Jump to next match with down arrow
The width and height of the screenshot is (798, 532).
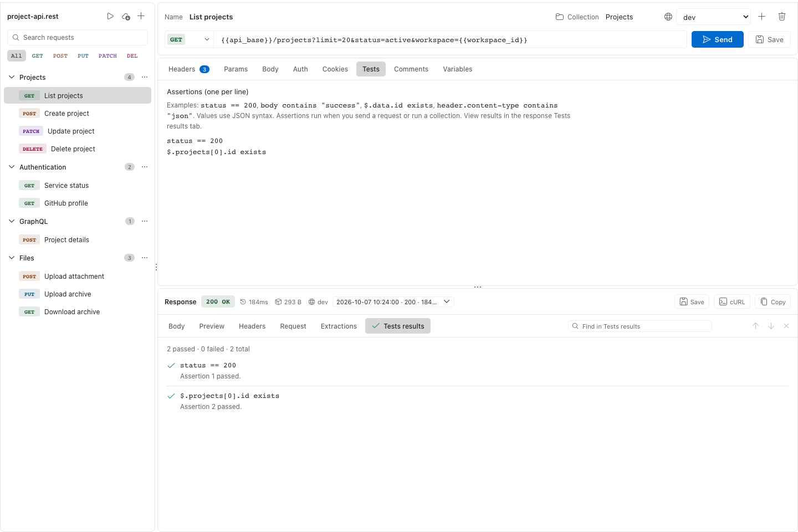click(x=771, y=326)
